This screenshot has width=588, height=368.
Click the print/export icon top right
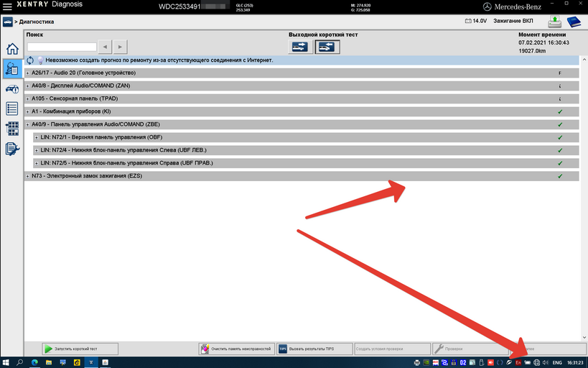point(555,22)
